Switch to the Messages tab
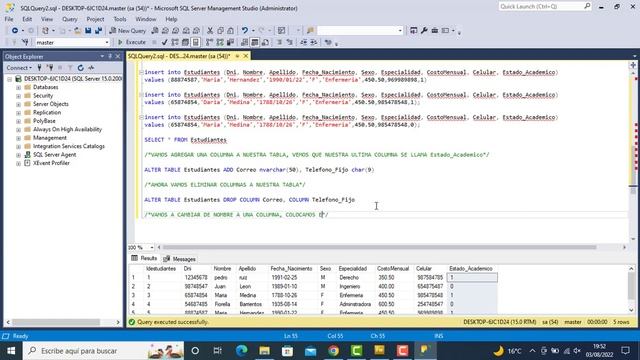Screen dimensions: 640x360 180,259
